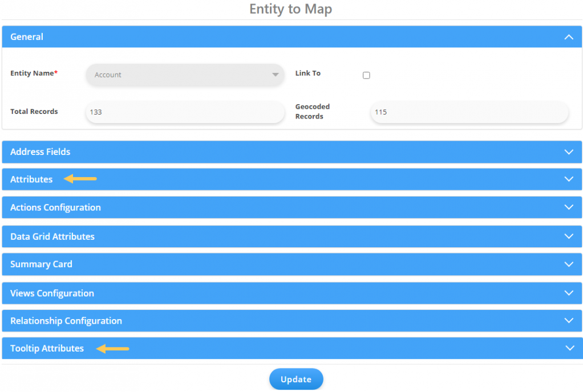The image size is (583, 392).
Task: Enable the Link To checkbox
Action: (366, 75)
